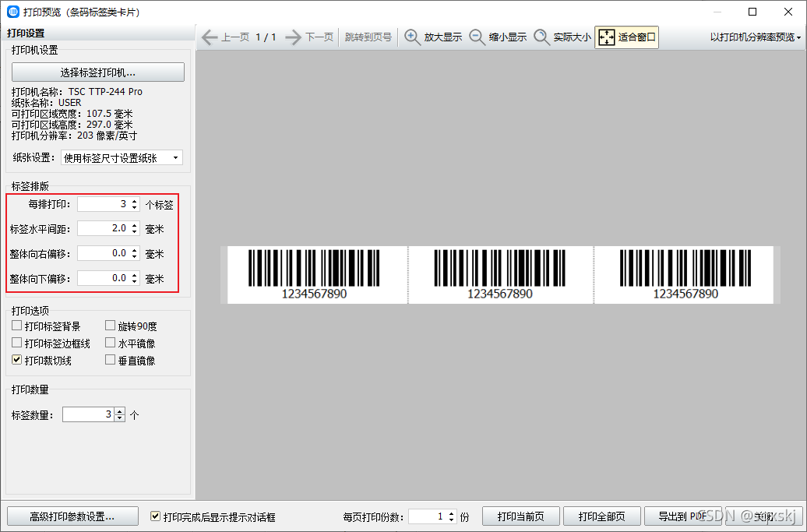
Task: Decrease 整体向下偏移 offset
Action: click(x=134, y=281)
